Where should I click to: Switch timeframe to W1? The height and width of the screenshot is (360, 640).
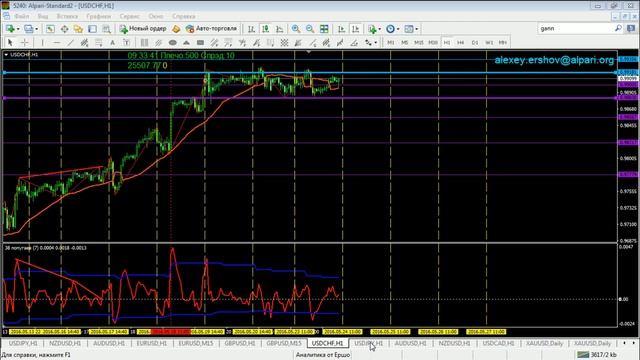click(489, 42)
